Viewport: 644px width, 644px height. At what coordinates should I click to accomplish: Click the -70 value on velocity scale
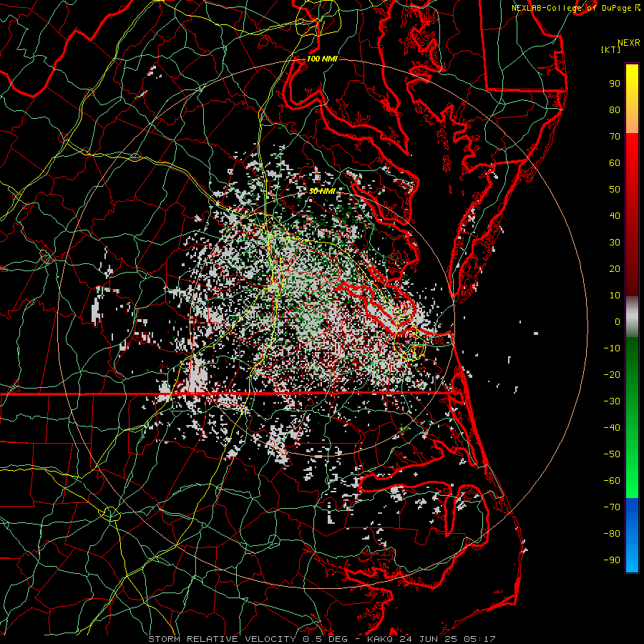[612, 507]
